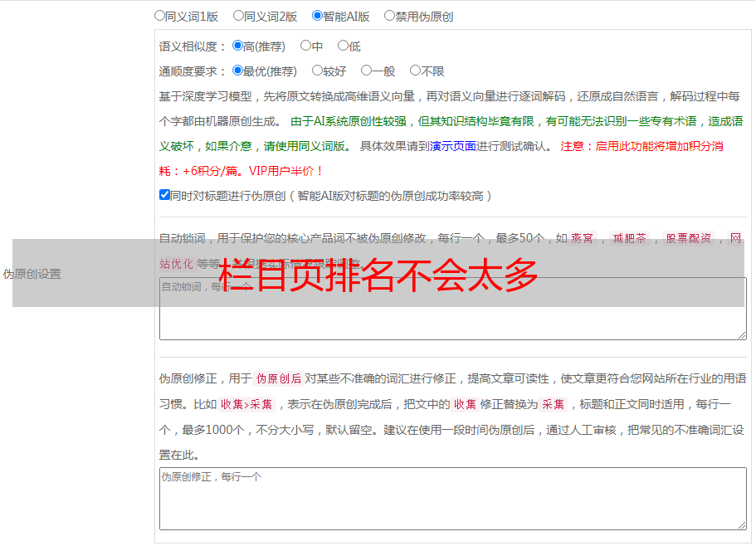Focus the 伪原创修正 text area

click(452, 498)
